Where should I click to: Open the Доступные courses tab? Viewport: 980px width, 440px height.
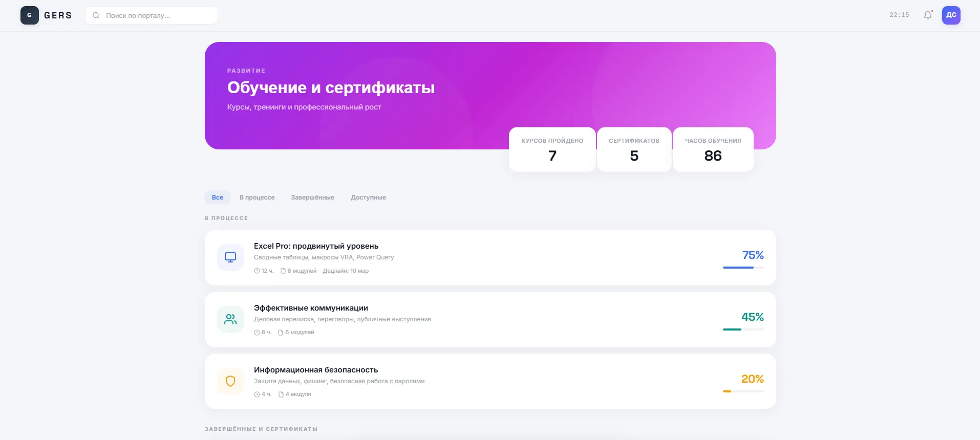(368, 197)
